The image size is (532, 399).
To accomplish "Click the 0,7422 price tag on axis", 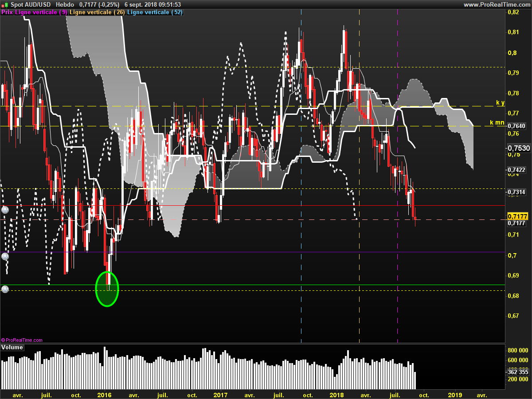I will click(516, 170).
